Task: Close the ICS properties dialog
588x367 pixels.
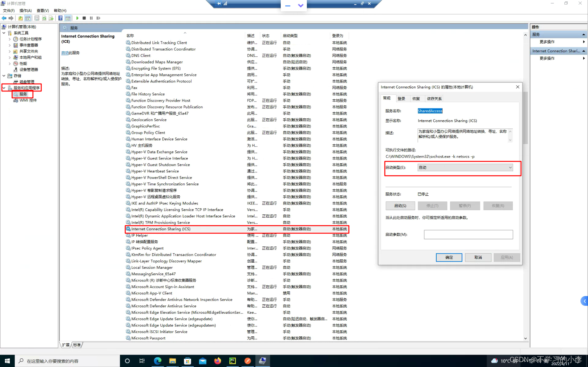Action: pyautogui.click(x=518, y=87)
